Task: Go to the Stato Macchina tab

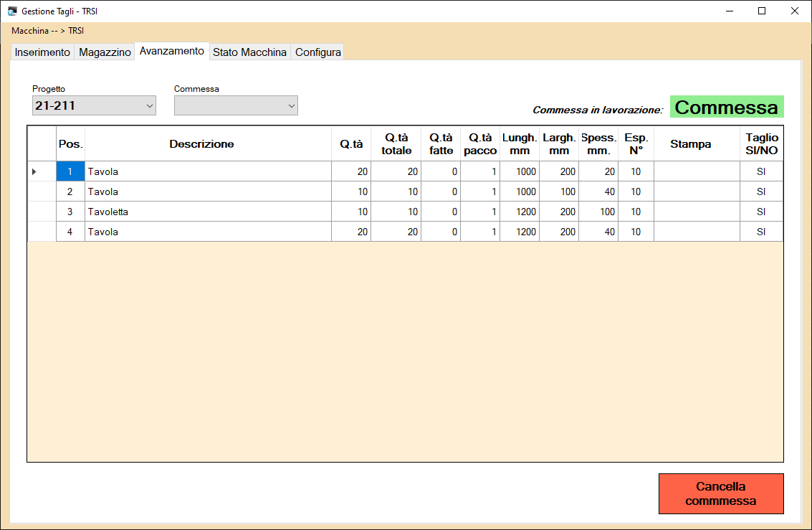Action: tap(249, 52)
